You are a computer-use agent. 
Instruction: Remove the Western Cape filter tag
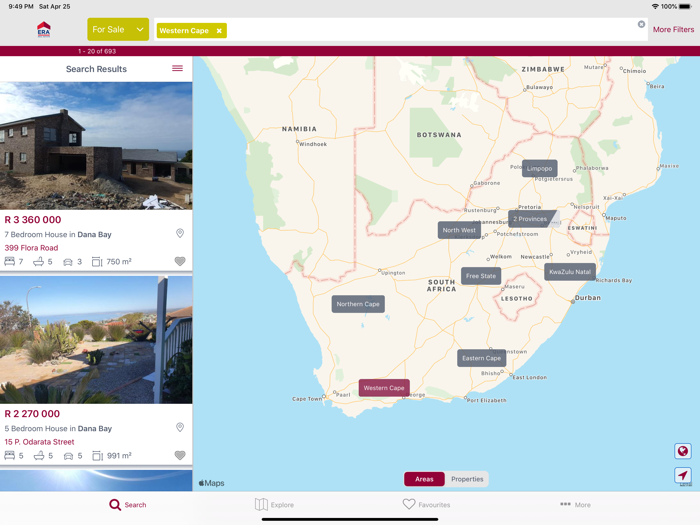pos(219,31)
